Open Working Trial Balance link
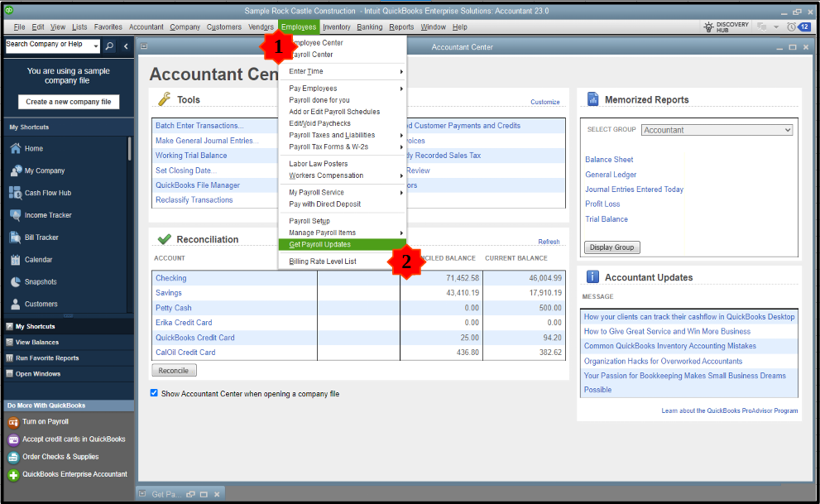820x504 pixels. click(191, 156)
